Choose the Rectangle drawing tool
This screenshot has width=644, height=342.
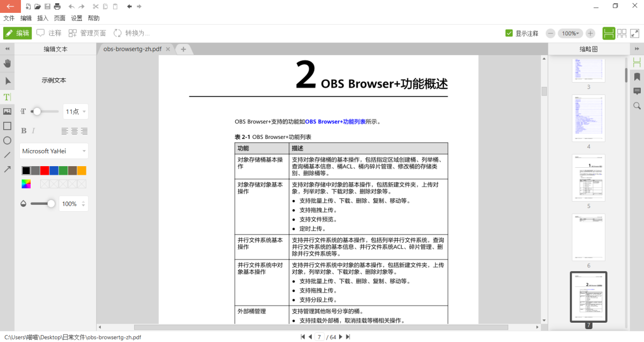tap(8, 126)
